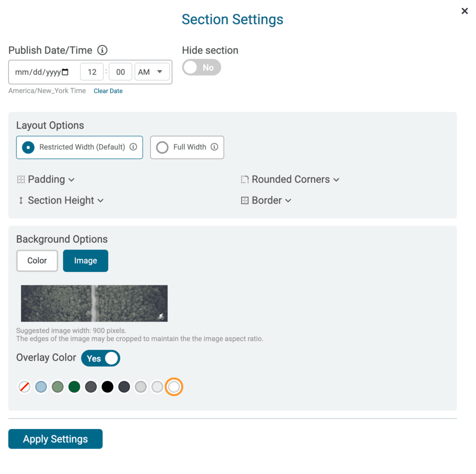Select the dark gray overlay swatch
Viewport: 476px width, 474px height.
click(x=91, y=387)
